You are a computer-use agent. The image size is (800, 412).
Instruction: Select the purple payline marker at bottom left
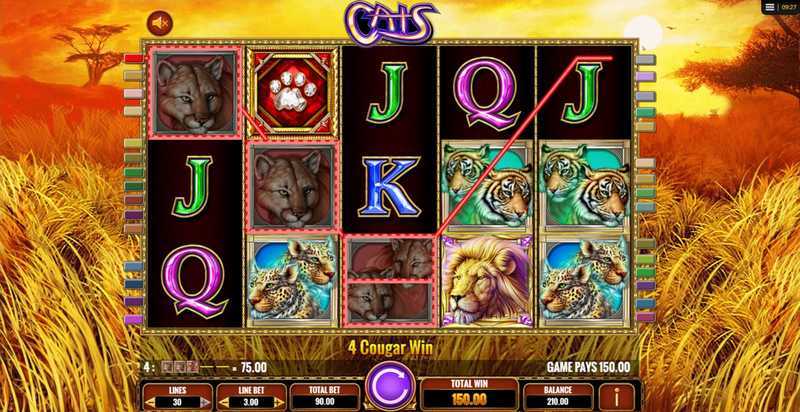134,320
